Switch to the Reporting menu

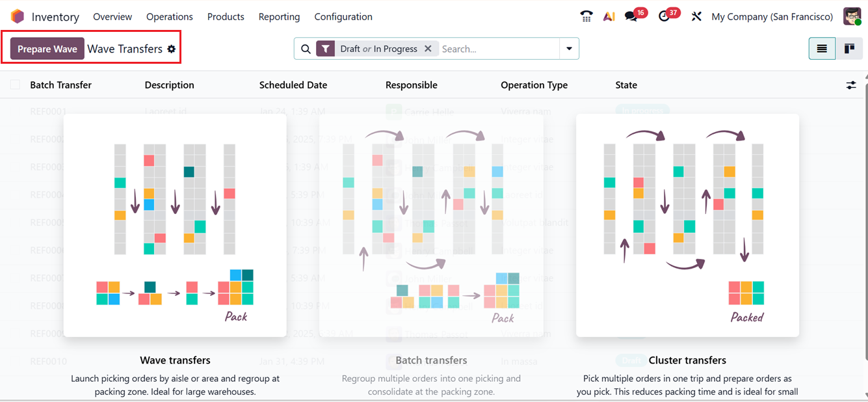279,16
